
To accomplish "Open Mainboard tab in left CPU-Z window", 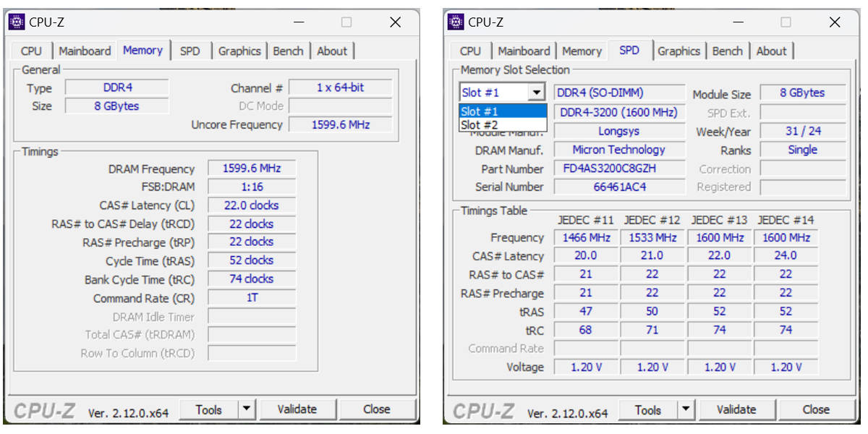I will 85,51.
